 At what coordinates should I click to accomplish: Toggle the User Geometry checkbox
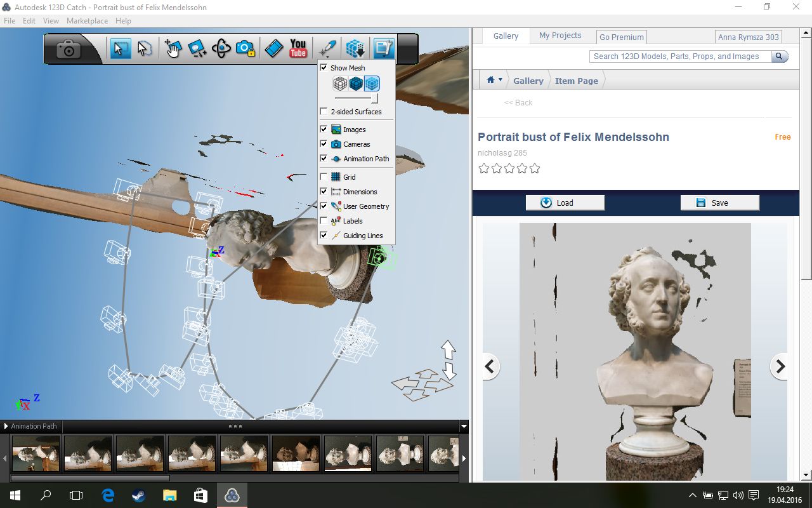[x=324, y=206]
